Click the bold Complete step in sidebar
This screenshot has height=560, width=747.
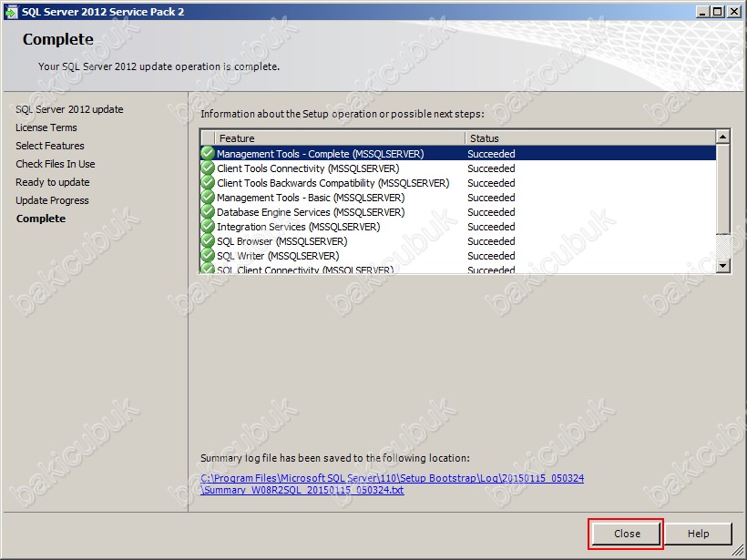click(41, 219)
